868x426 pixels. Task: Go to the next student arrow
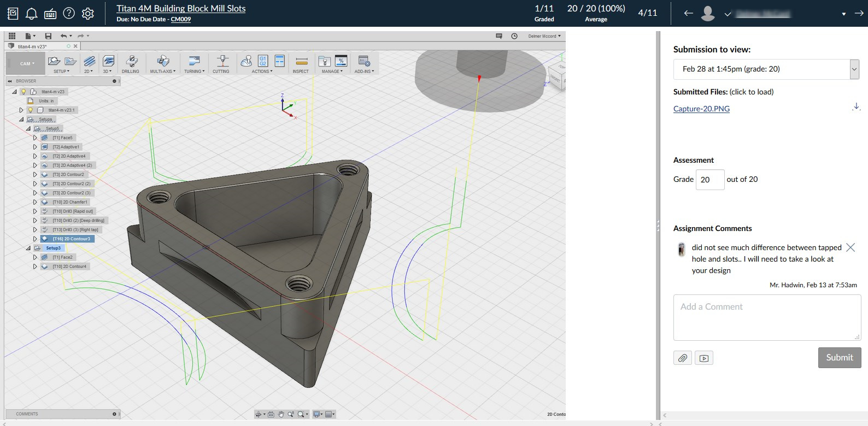pos(859,13)
